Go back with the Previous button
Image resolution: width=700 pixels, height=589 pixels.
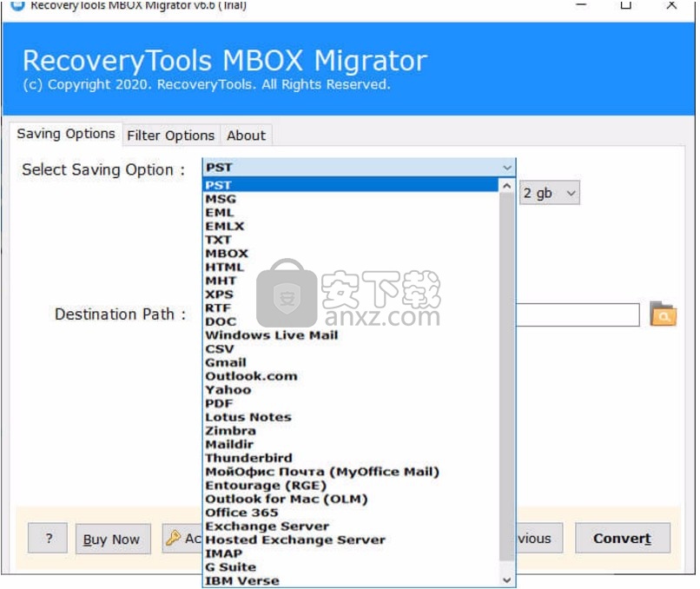(539, 538)
